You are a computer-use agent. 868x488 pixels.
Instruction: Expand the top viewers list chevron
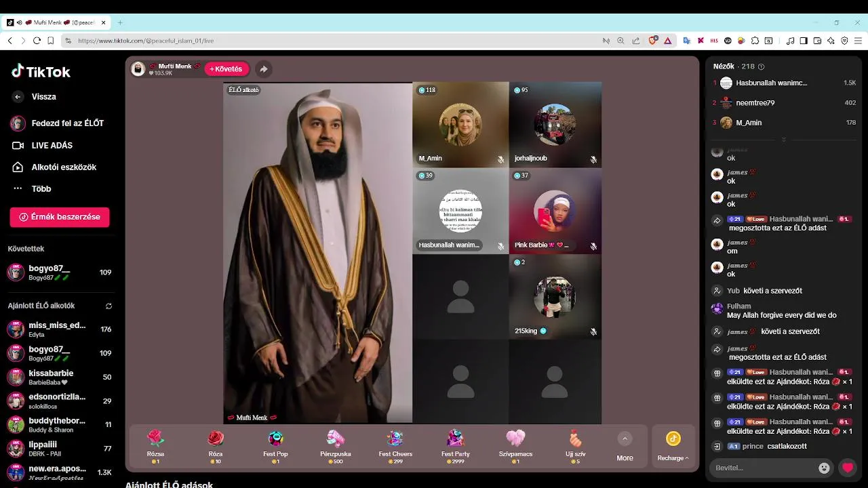[784, 139]
